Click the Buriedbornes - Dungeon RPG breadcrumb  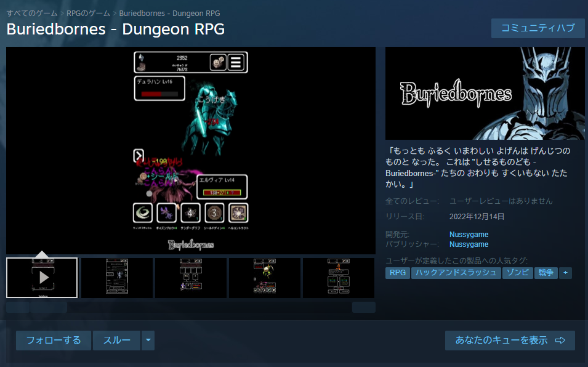pos(169,13)
